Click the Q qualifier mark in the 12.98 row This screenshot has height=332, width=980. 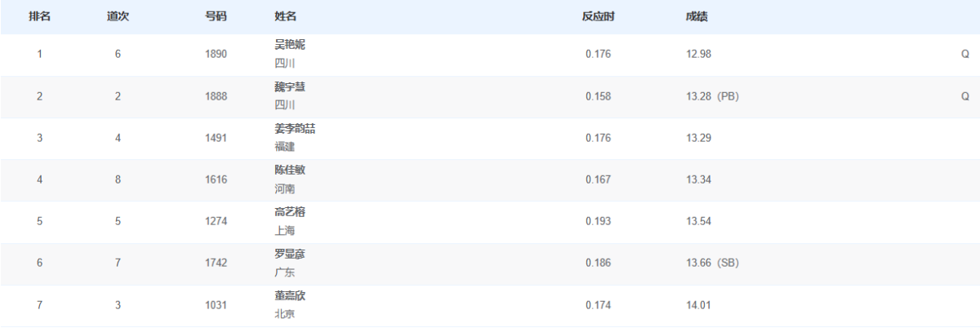(x=964, y=55)
